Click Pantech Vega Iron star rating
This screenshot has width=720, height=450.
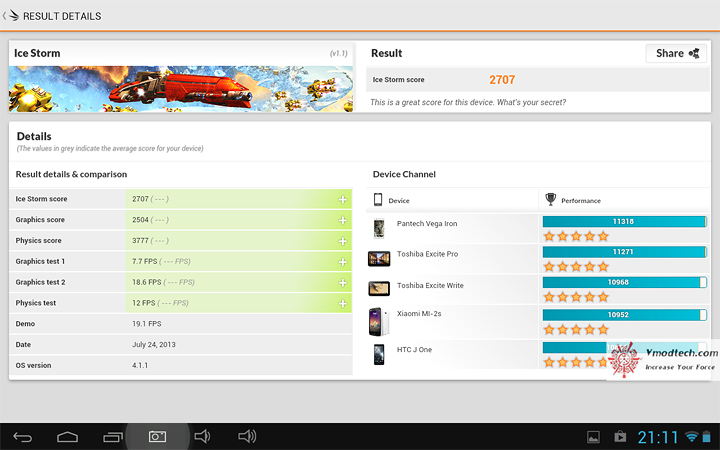576,236
